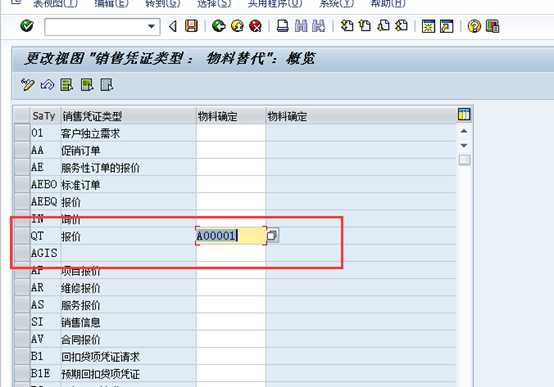Click the table vertical scrollbar thumb
The image size is (554, 387).
[464, 160]
